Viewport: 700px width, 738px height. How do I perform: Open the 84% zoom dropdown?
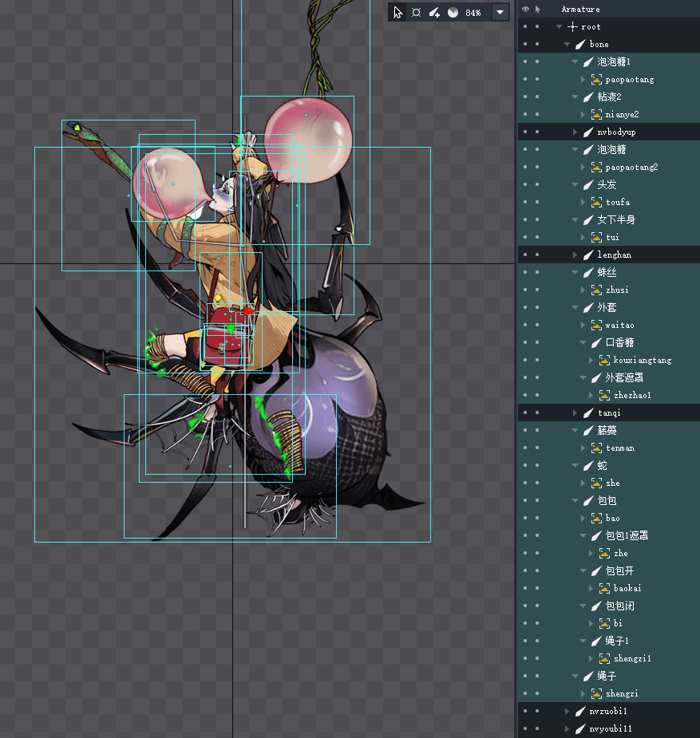click(500, 13)
